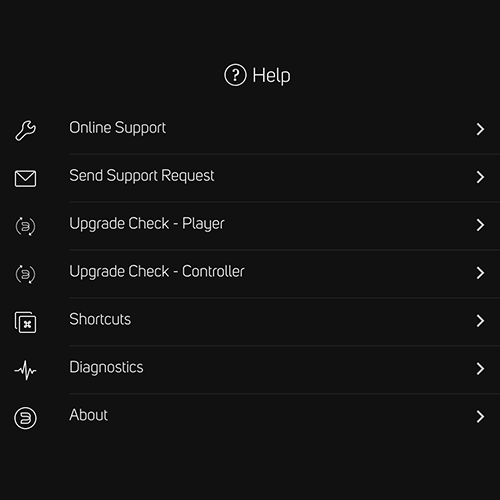500x500 pixels.
Task: Click the envelope icon for Send Support Request
Action: click(x=25, y=178)
